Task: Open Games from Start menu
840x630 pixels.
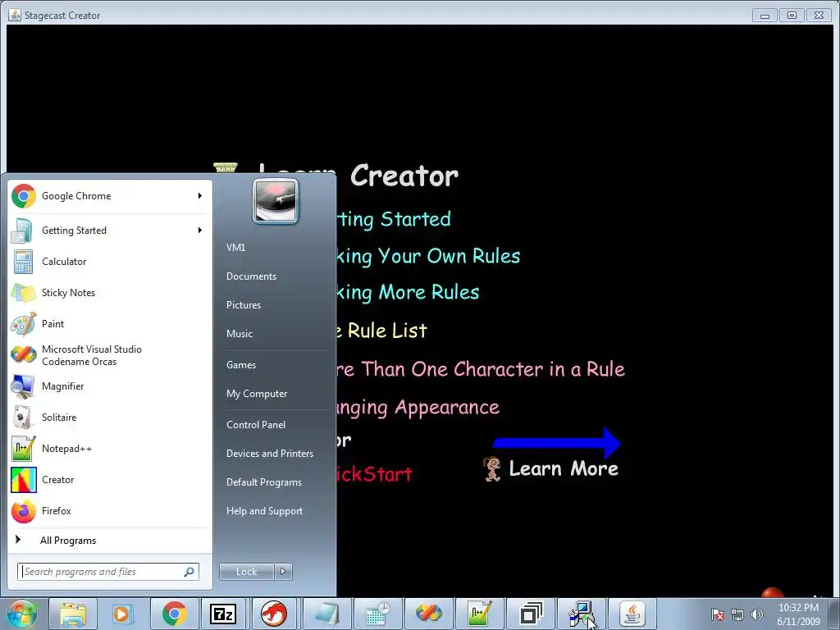Action: (x=241, y=365)
